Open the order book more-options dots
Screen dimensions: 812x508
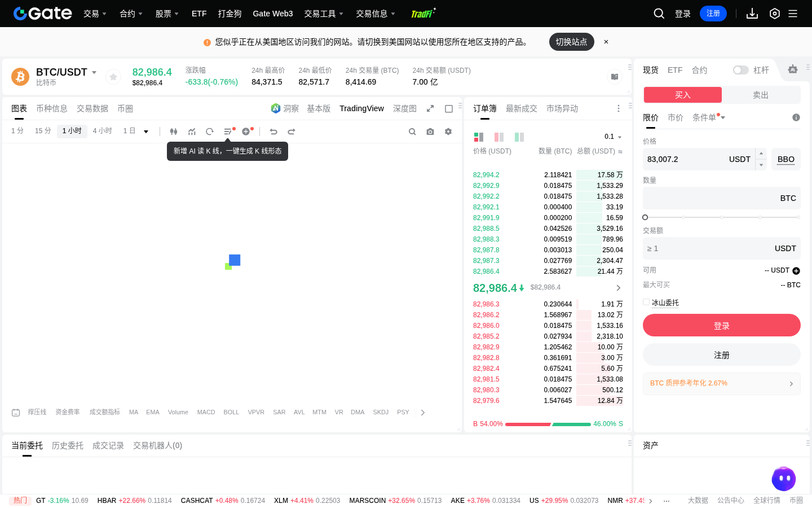(x=618, y=108)
